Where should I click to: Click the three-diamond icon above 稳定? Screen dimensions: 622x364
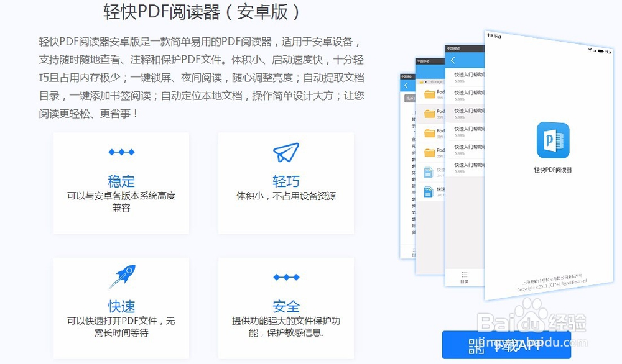coord(121,152)
